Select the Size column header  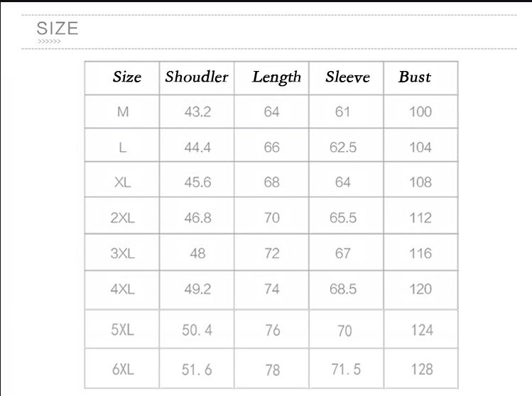[x=126, y=77]
